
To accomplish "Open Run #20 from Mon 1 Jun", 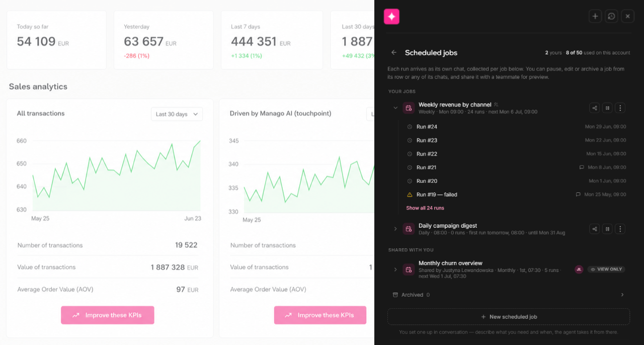I will coord(516,181).
